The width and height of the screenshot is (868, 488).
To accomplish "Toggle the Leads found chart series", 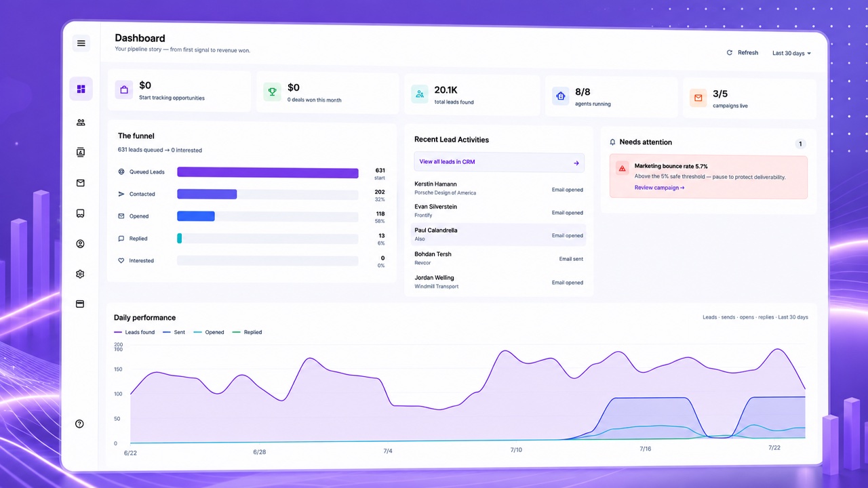I will click(134, 332).
